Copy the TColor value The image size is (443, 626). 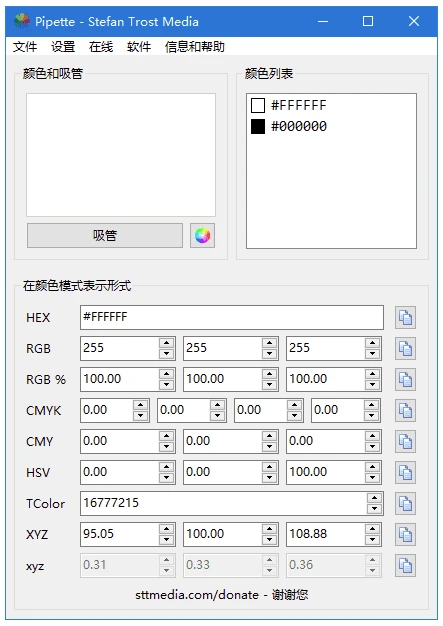(405, 503)
